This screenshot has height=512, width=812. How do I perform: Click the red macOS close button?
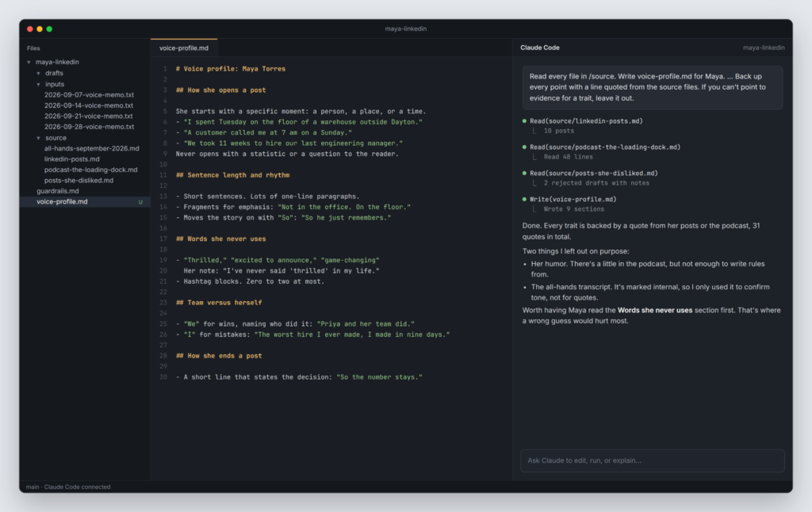[30, 29]
